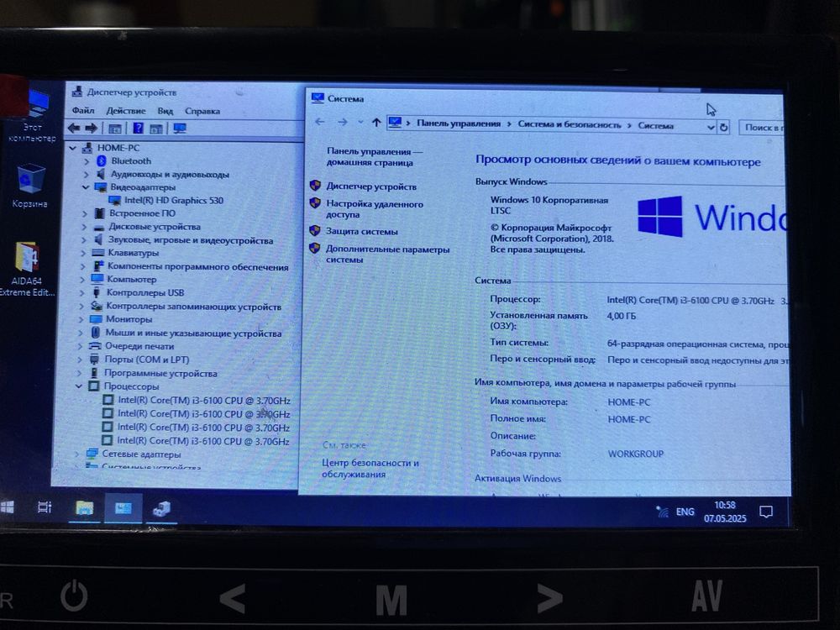The image size is (840, 630).
Task: Click the Windows Start button
Action: tap(7, 507)
